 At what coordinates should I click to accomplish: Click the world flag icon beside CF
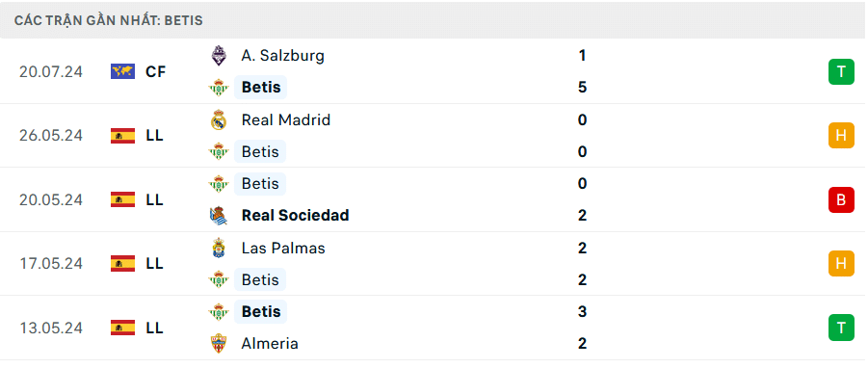coord(123,71)
